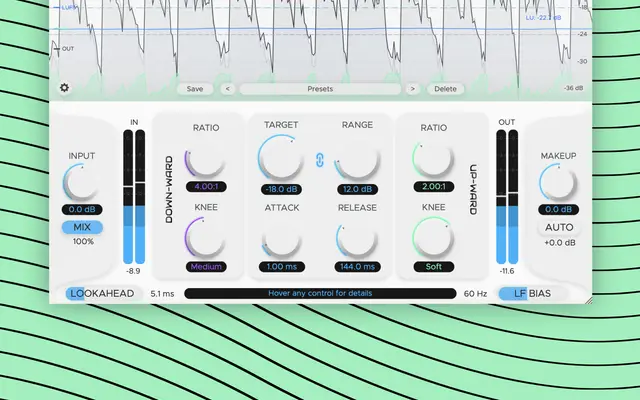Open the Presets dropdown
The width and height of the screenshot is (640, 400).
pyautogui.click(x=320, y=89)
